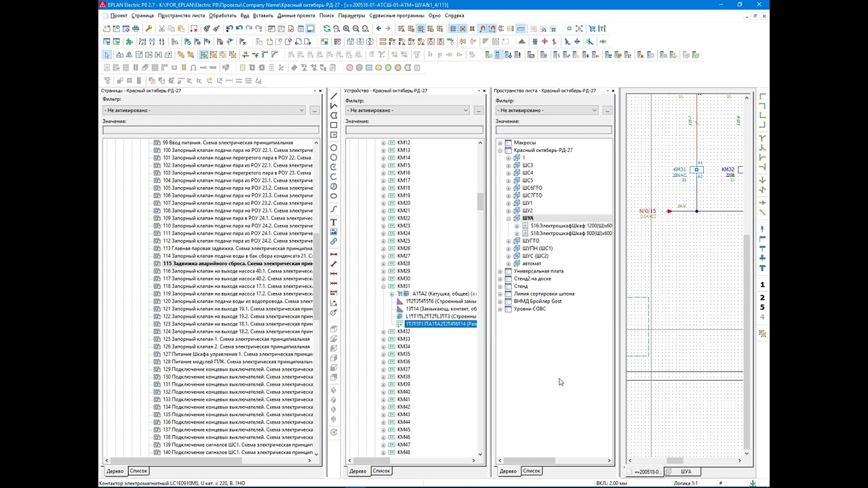Open the Проект menu
Screen dimensions: 868x488
tap(119, 16)
